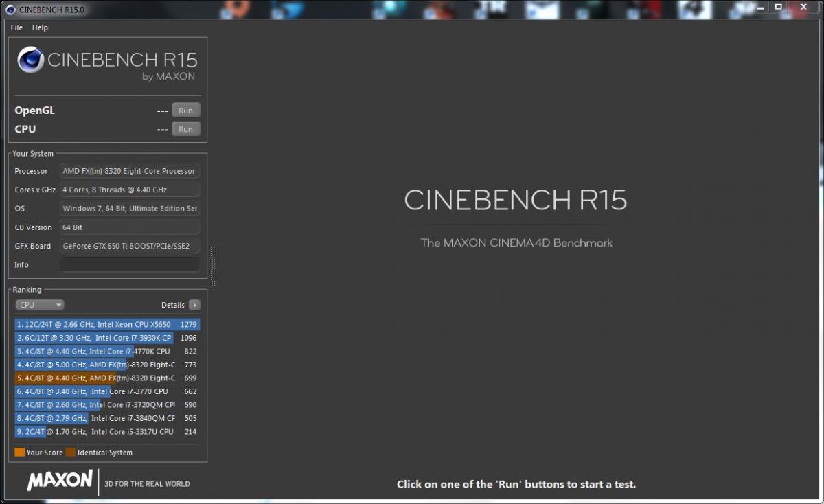Select the OS field value
824x504 pixels.
[130, 208]
